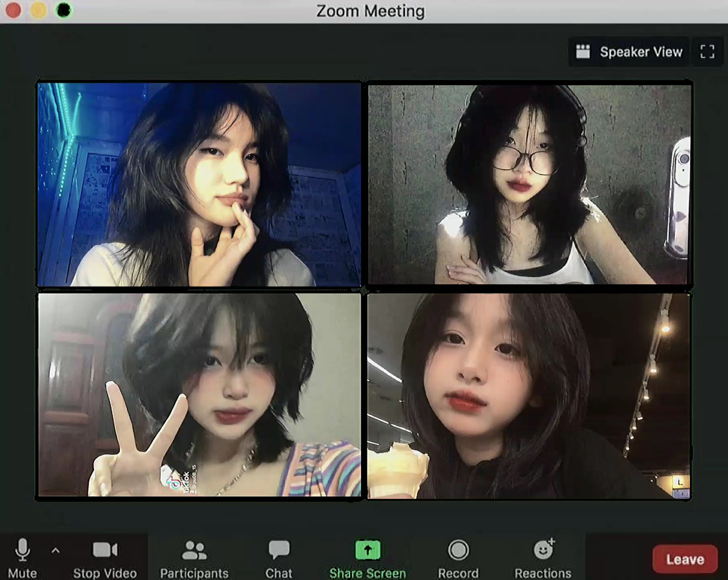This screenshot has width=728, height=580.
Task: Close the Zoom Meeting window
Action: click(13, 10)
